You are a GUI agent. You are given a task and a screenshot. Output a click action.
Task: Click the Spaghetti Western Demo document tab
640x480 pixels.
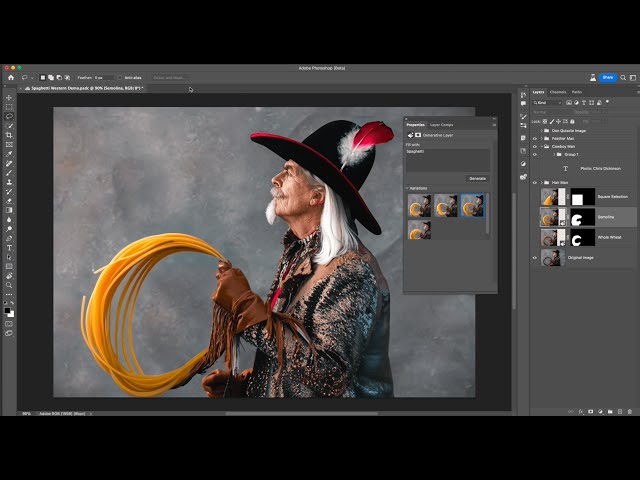84,88
